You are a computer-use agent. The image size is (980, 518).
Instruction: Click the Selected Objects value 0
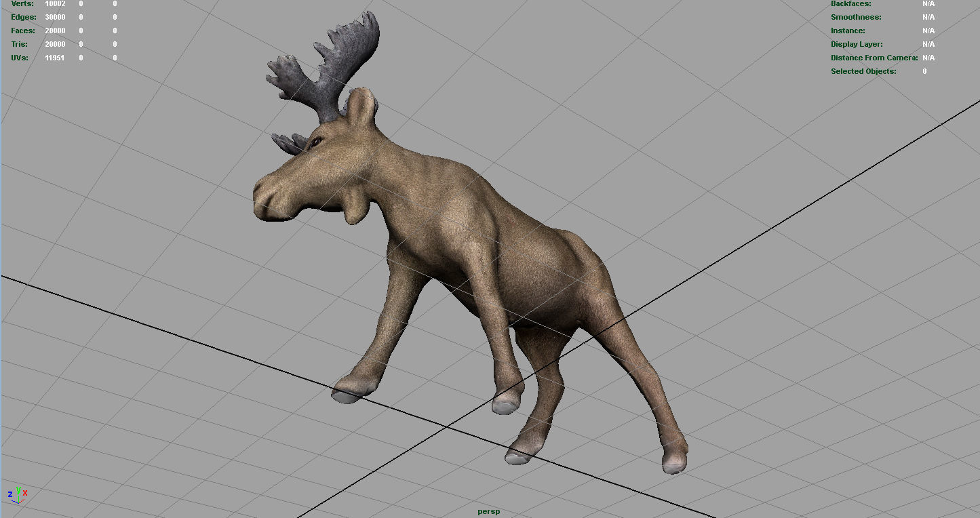click(924, 71)
